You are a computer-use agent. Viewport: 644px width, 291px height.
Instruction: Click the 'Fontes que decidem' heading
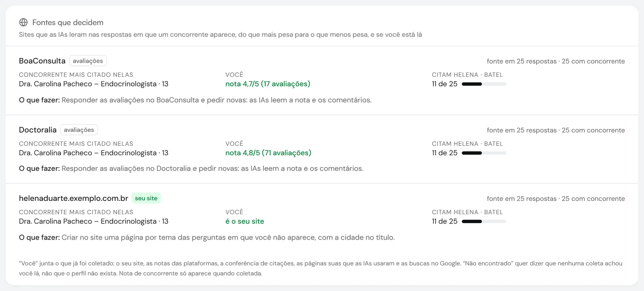tap(68, 23)
